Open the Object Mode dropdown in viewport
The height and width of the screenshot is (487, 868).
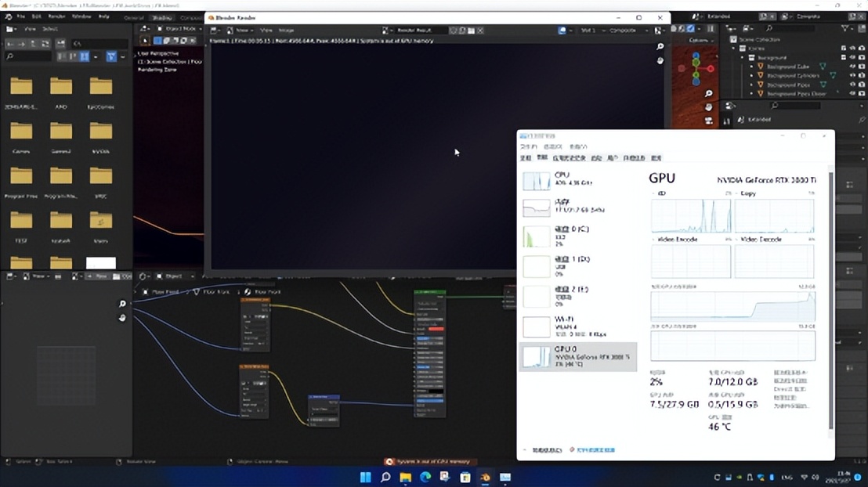coord(179,29)
